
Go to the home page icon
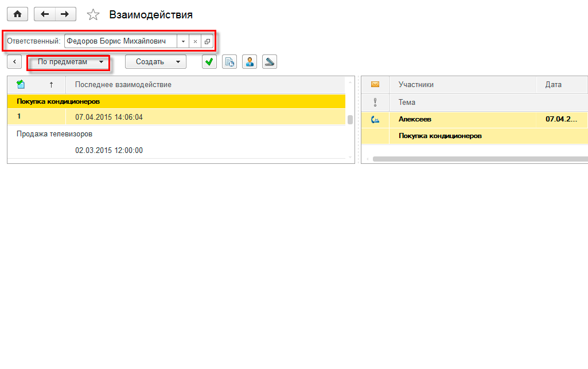17,14
